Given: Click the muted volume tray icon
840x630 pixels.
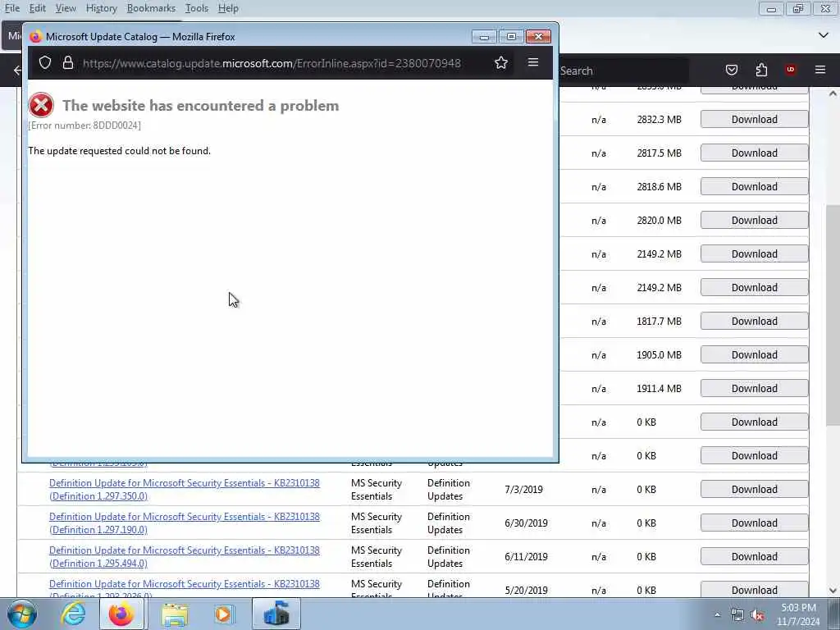Looking at the screenshot, I should (757, 615).
